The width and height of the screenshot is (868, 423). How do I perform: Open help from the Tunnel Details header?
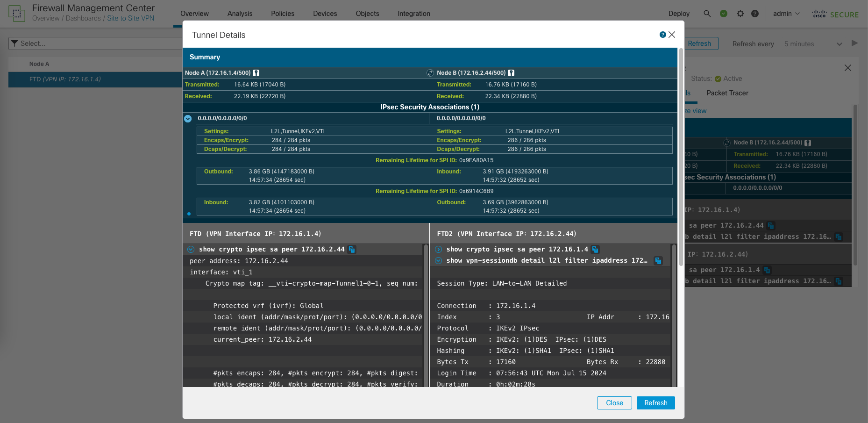click(x=662, y=35)
